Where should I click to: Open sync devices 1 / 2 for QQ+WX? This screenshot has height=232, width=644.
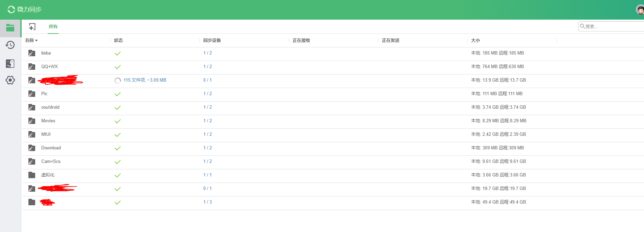(x=207, y=67)
